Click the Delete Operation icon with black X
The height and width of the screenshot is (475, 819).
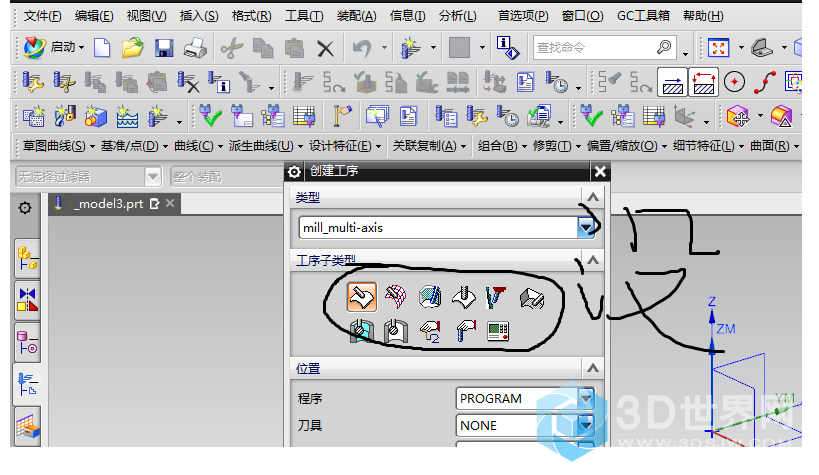(x=188, y=83)
